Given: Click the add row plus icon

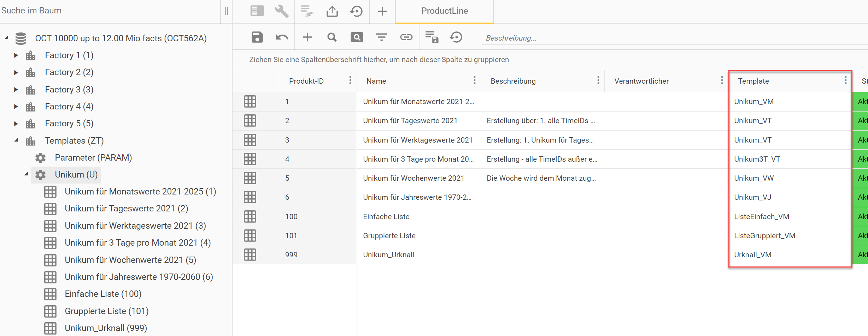Looking at the screenshot, I should tap(307, 37).
